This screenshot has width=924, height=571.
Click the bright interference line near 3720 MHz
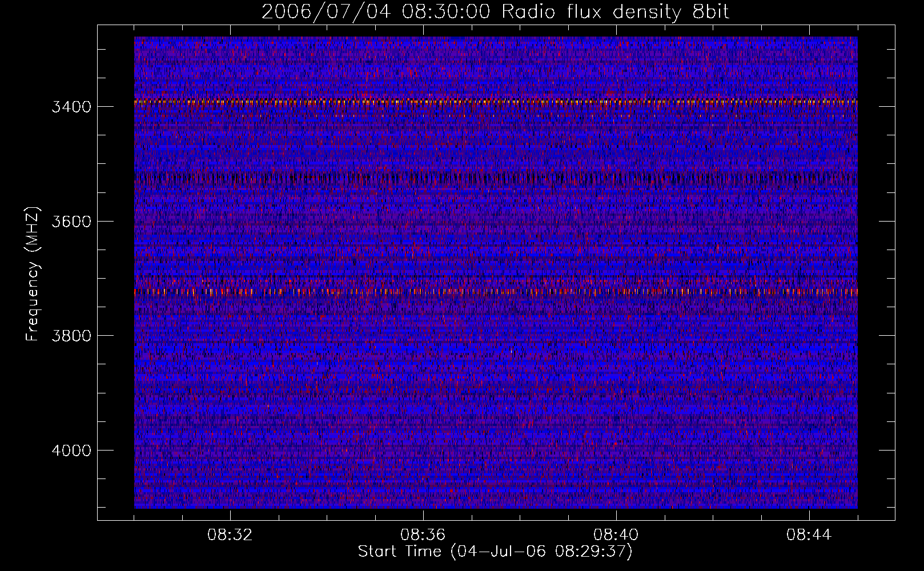(496, 292)
